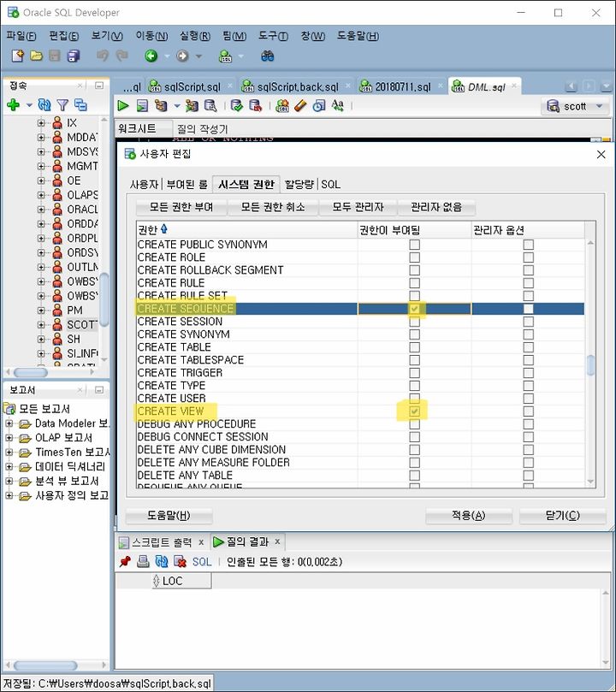Click connections panel horizontal scrollbar thumb

[x=31, y=372]
